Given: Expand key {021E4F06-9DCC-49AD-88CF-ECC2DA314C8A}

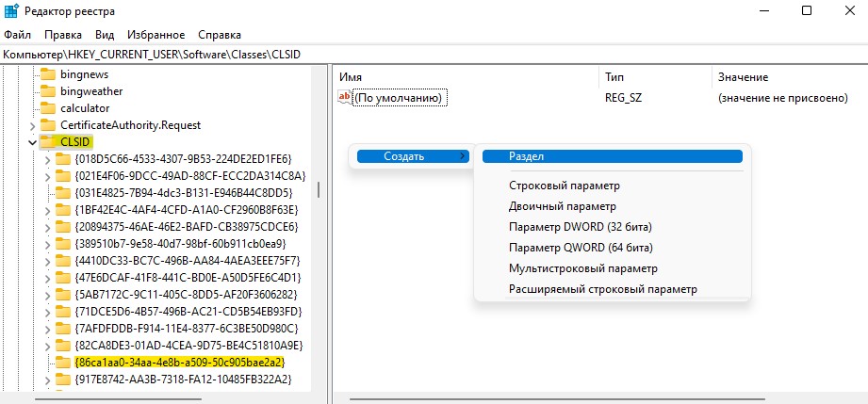Looking at the screenshot, I should (47, 176).
